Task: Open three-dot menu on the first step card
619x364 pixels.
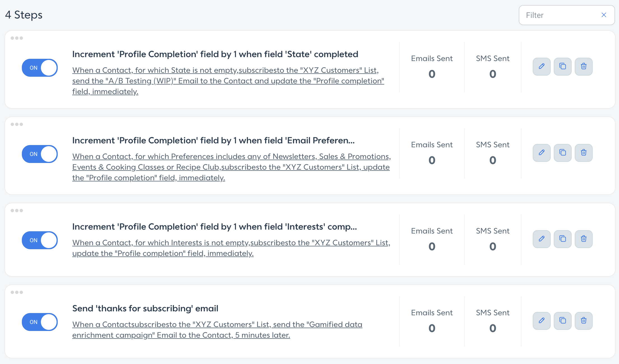Action: point(17,38)
